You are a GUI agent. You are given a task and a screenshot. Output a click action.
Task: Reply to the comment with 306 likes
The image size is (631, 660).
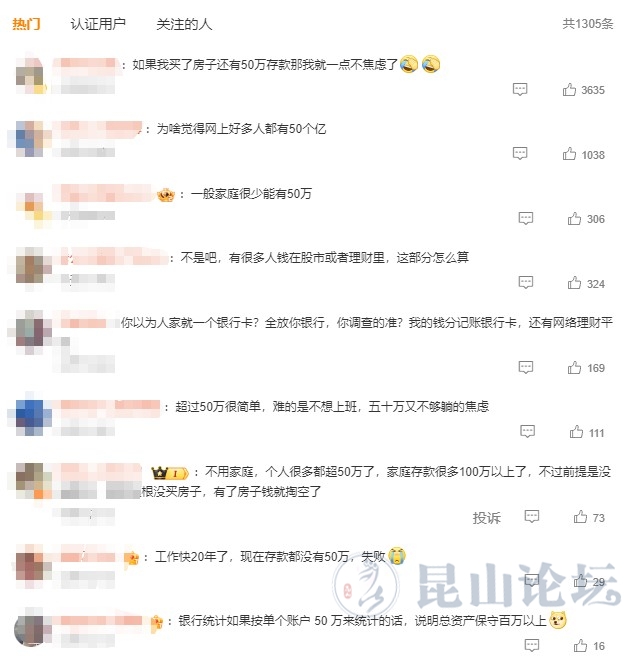526,218
